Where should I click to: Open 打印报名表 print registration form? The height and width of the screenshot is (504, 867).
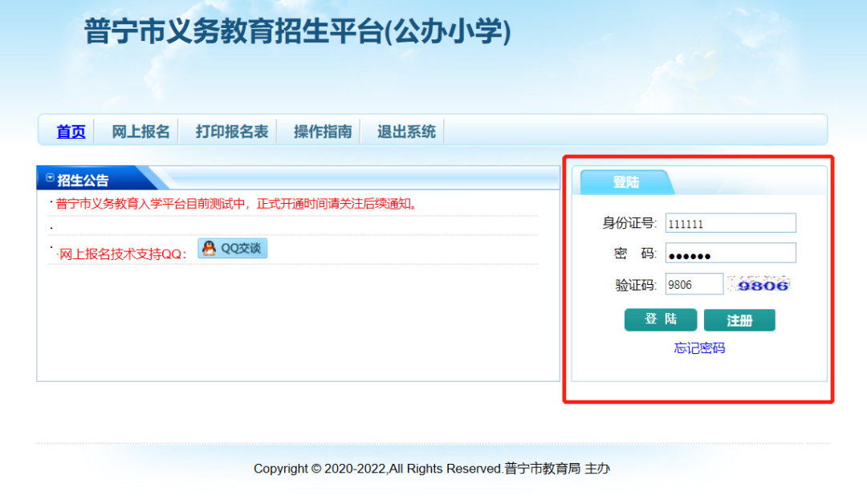click(232, 132)
